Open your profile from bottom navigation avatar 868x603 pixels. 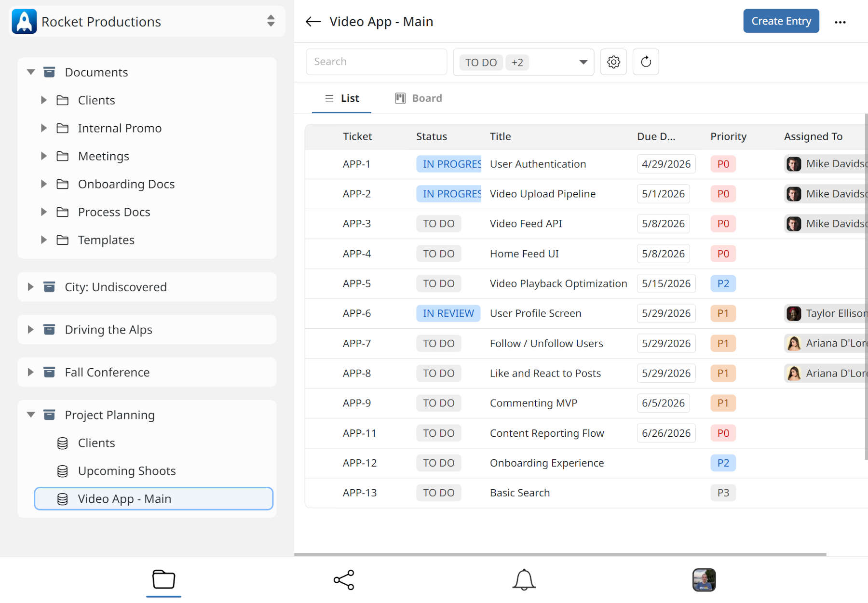click(x=704, y=580)
